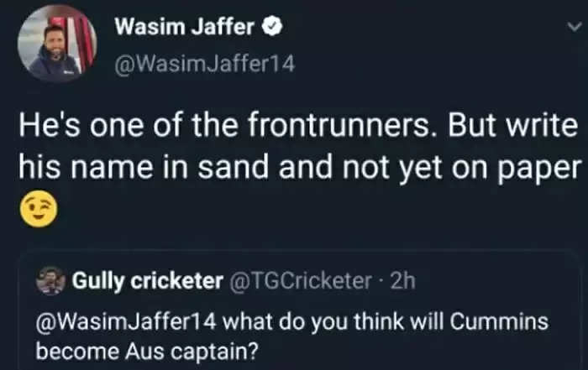Open the Wasim Jaffer display name

coord(185,27)
